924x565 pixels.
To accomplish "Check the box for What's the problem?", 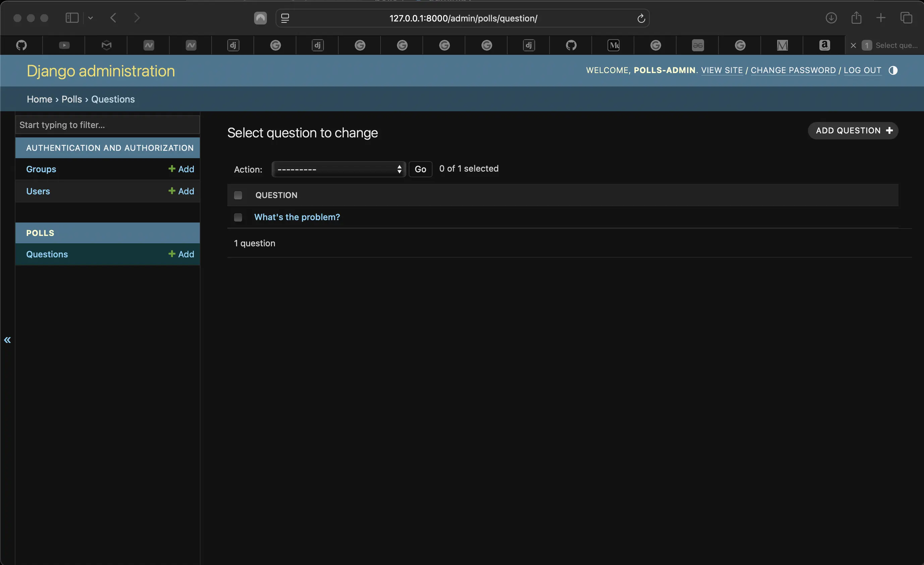I will coord(238,217).
